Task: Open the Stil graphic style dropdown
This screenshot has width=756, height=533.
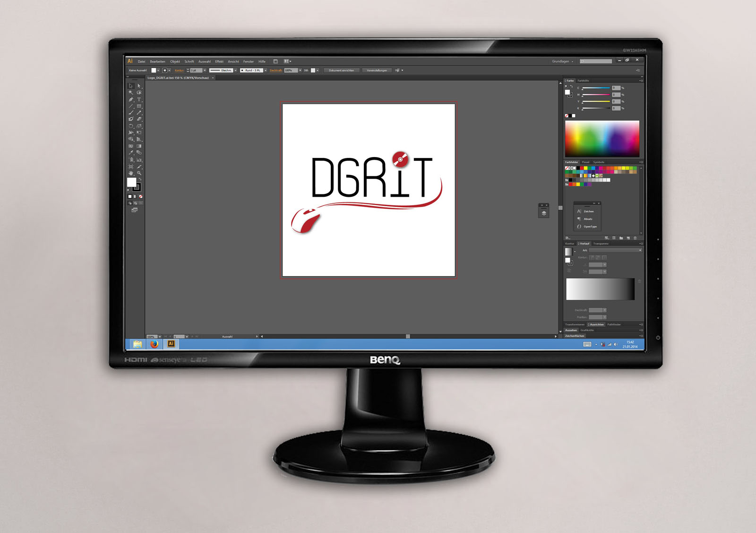Action: 318,70
